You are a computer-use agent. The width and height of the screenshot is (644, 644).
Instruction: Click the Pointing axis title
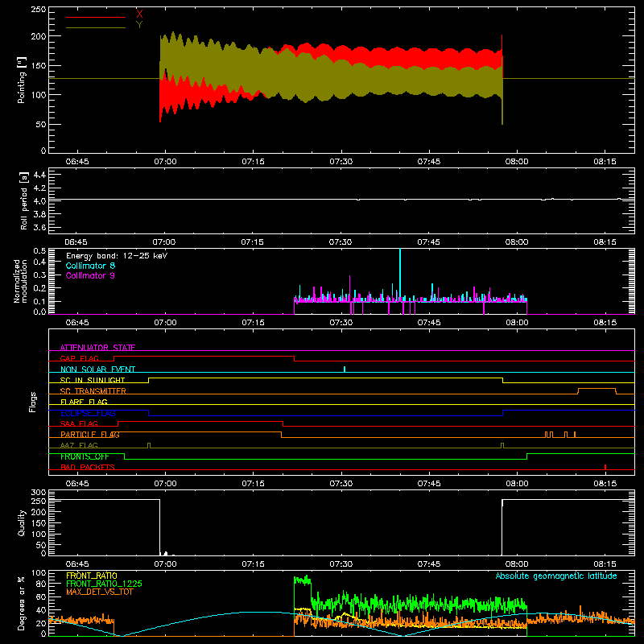coord(22,80)
